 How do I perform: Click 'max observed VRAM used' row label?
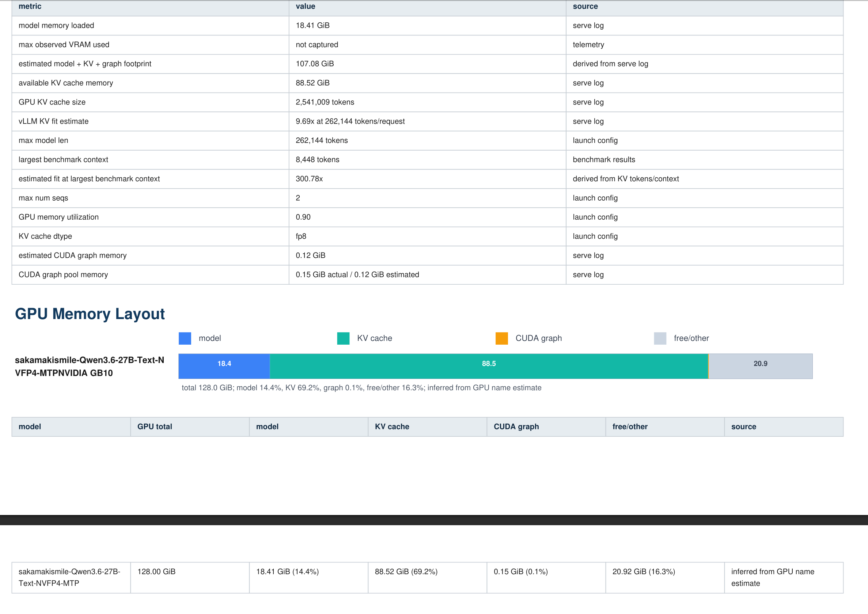(64, 45)
